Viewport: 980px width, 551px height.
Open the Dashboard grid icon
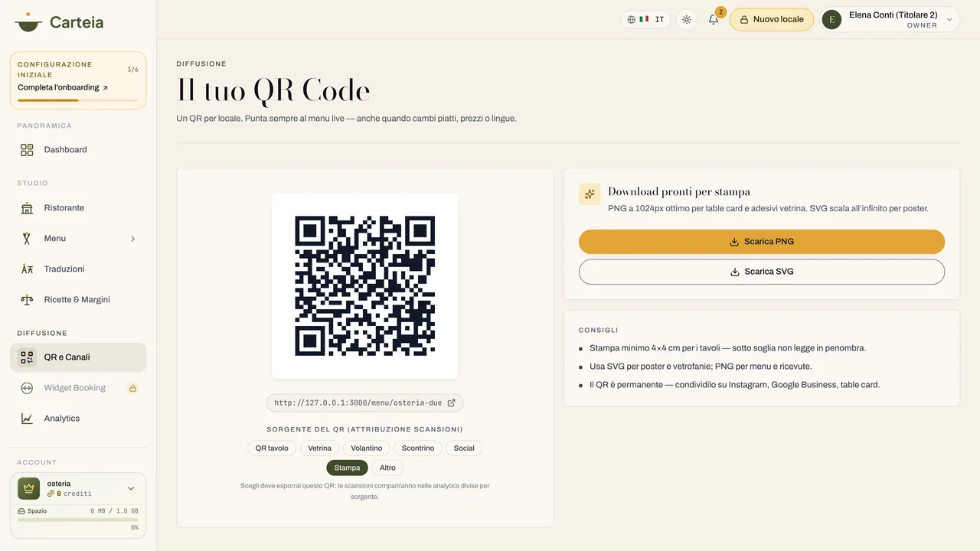(x=27, y=150)
